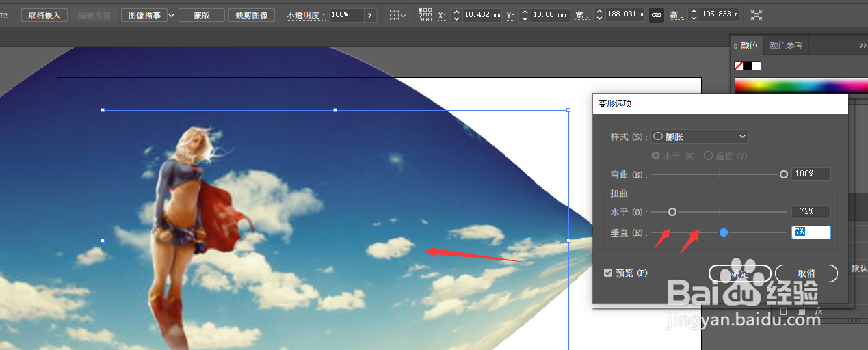Click the Cancel (取消) button in warp dialog
This screenshot has width=868, height=350.
(806, 273)
